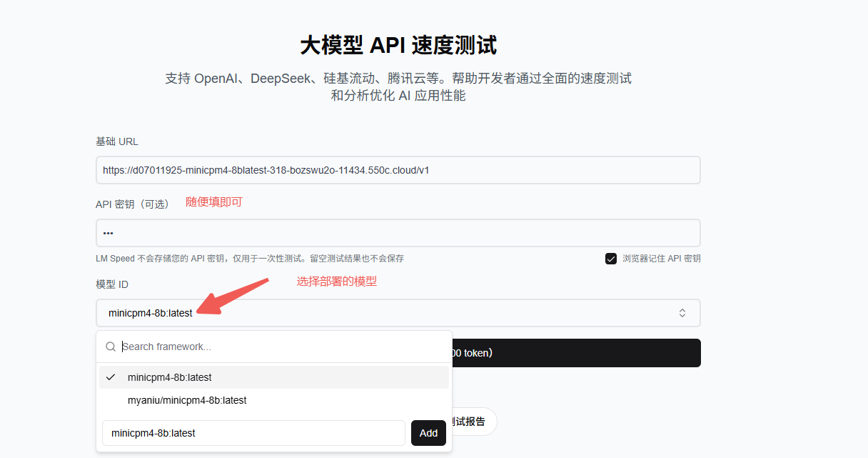Click the custom model name field beside Add
Viewport: 868px width, 458px height.
click(253, 433)
